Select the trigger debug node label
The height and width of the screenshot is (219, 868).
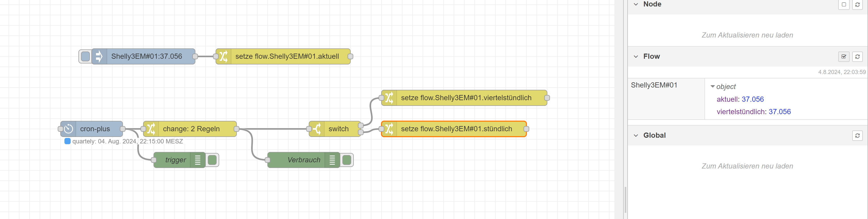coord(175,160)
